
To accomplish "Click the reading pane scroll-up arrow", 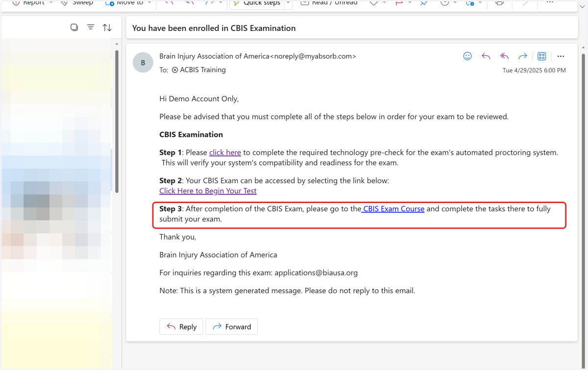I will (x=583, y=47).
